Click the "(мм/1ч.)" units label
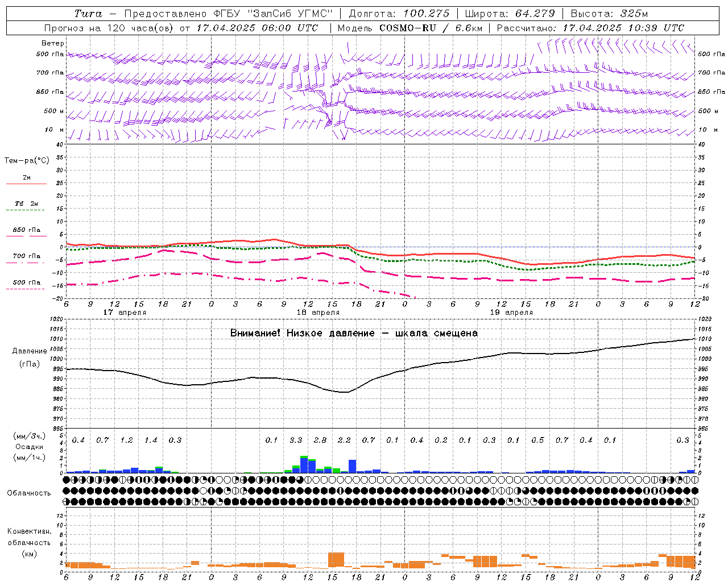This screenshot has height=582, width=728. point(29,458)
